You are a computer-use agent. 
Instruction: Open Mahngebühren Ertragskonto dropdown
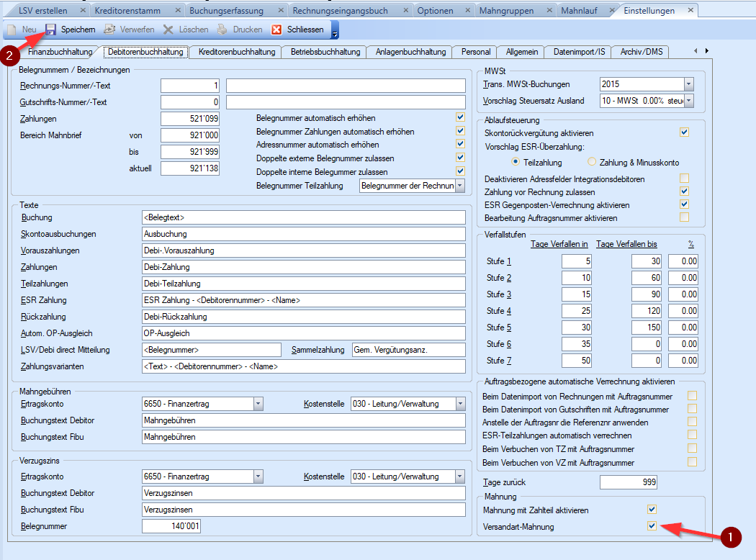[257, 404]
